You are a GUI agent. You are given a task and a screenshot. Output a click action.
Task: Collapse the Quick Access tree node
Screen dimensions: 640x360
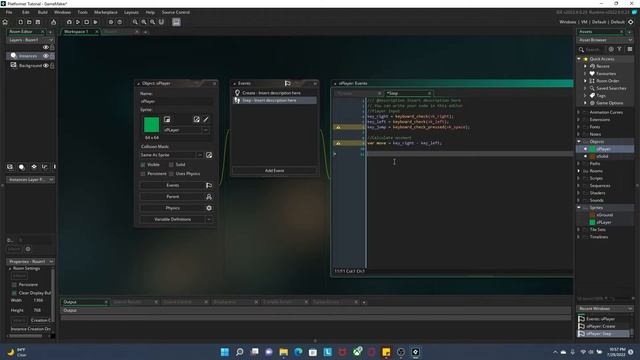tap(579, 59)
